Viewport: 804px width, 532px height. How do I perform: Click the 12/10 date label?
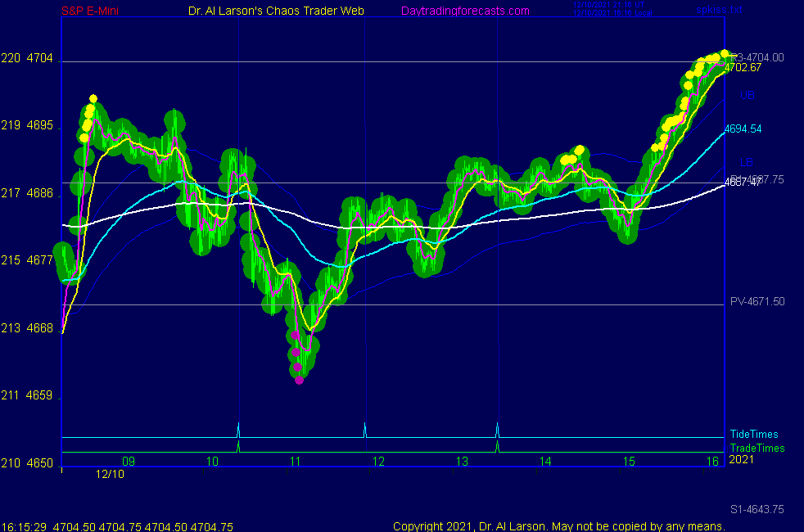click(x=111, y=474)
